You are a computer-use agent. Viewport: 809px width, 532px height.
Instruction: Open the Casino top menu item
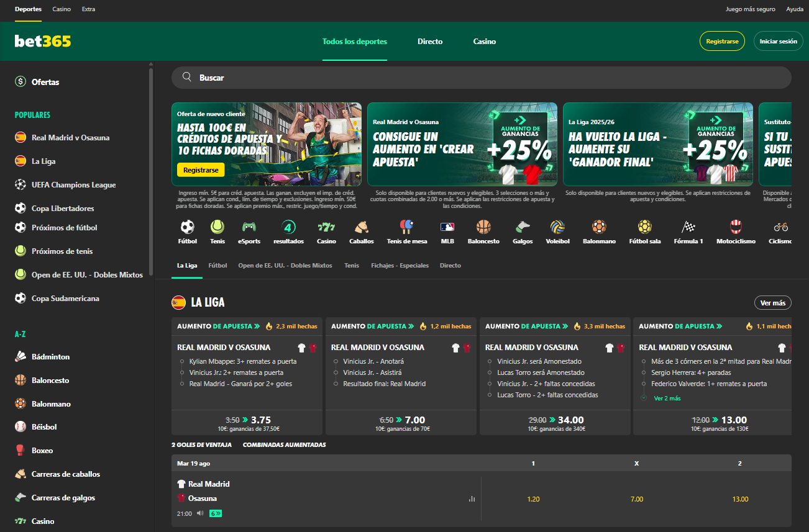62,9
